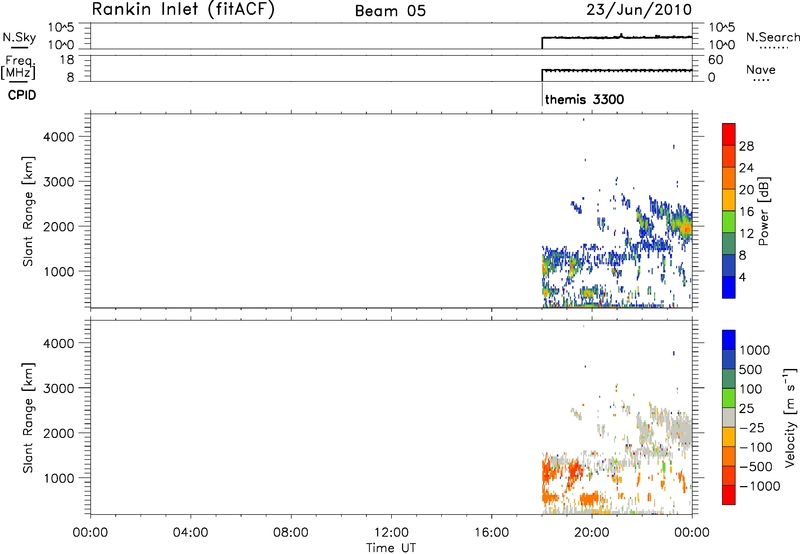Click the 'Velocity [m s-1]' colorbar label

pyautogui.click(x=790, y=417)
